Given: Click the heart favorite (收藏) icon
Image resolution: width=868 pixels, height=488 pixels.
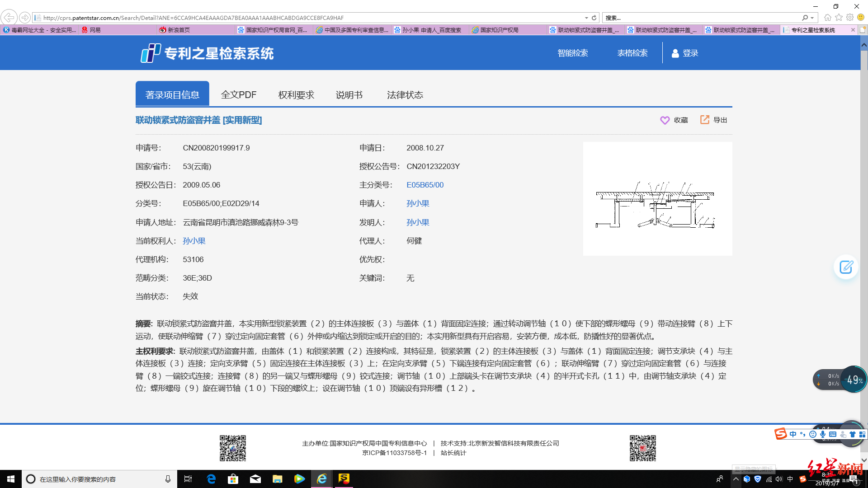Looking at the screenshot, I should [665, 120].
